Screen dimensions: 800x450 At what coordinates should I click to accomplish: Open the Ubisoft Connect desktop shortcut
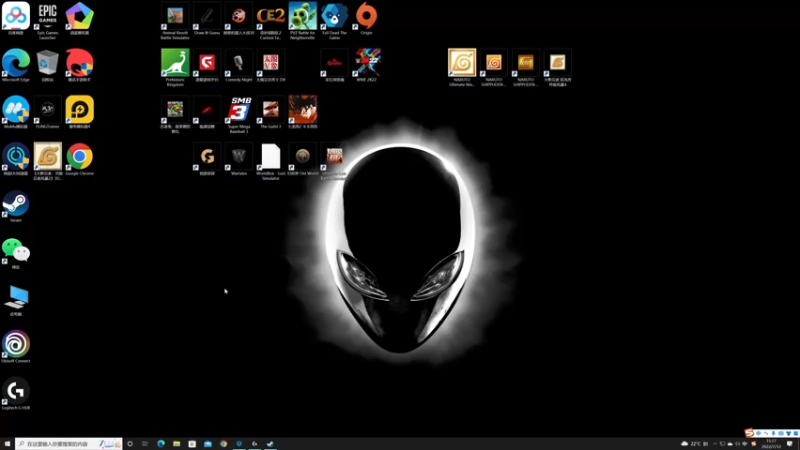(16, 347)
